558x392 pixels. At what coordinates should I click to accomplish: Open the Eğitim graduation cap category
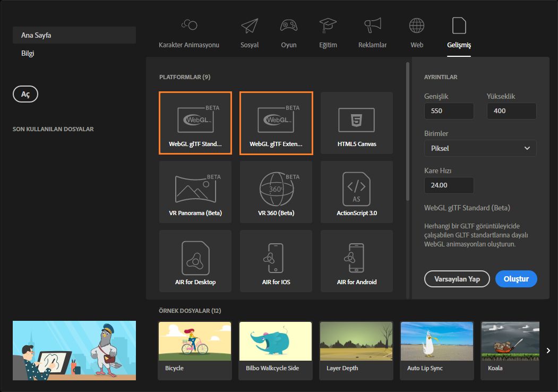coord(328,25)
